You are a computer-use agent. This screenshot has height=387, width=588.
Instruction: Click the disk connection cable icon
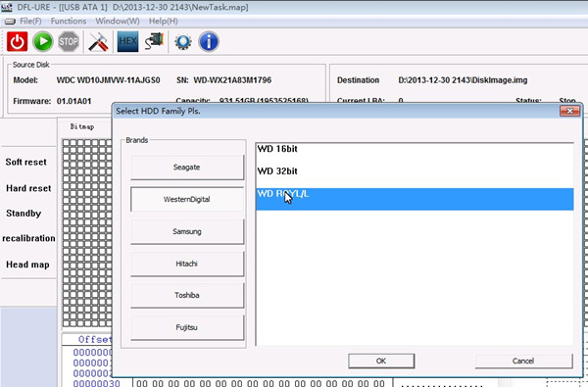(154, 41)
